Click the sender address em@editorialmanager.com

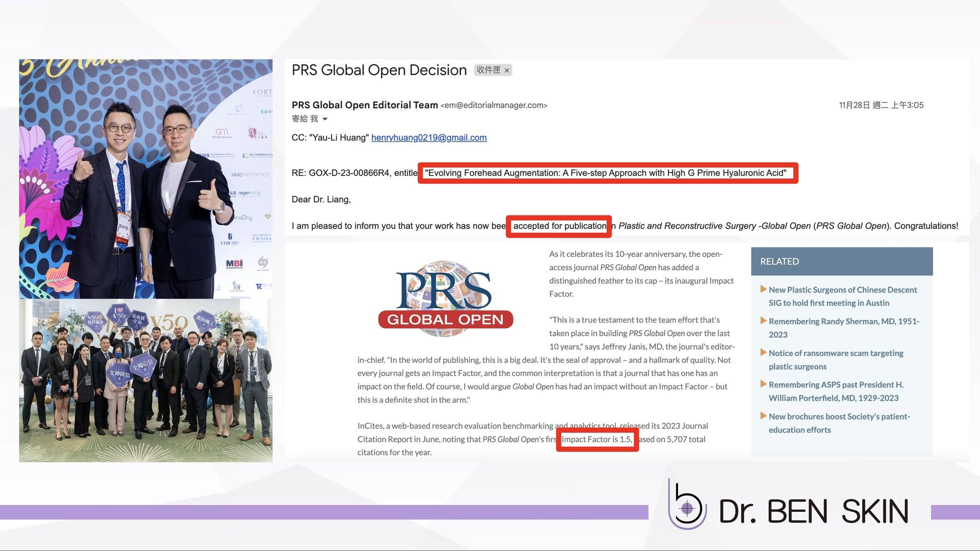coord(494,105)
